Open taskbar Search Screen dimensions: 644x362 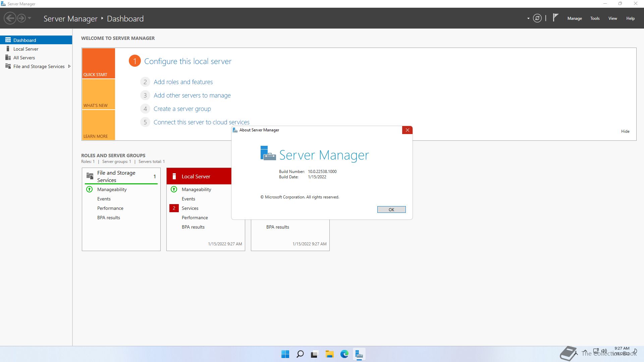(300, 354)
